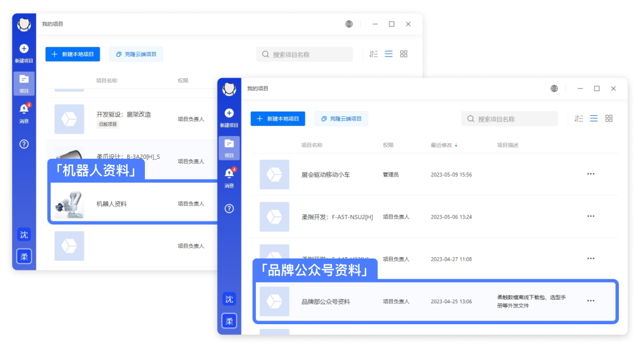Click the user avatar at the top of the sidebar

pyautogui.click(x=229, y=90)
